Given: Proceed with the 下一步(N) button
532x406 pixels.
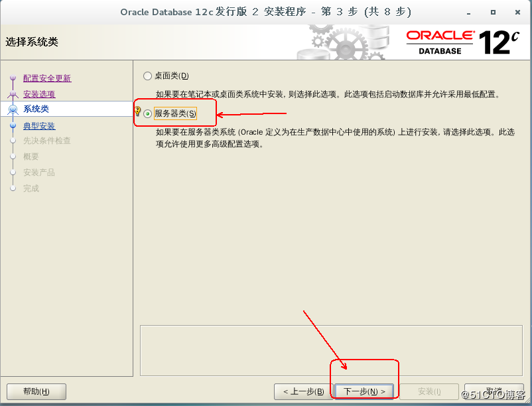Looking at the screenshot, I should click(x=364, y=392).
